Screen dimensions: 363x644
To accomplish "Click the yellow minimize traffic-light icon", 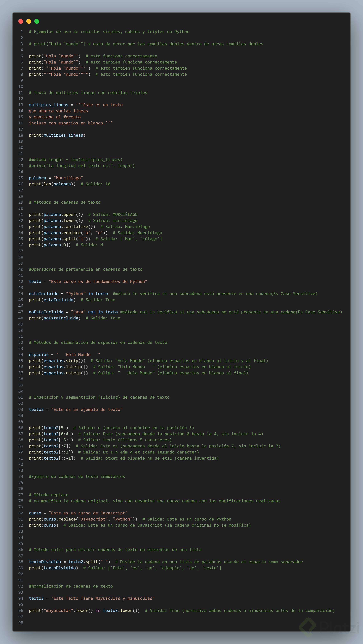I will pyautogui.click(x=29, y=21).
